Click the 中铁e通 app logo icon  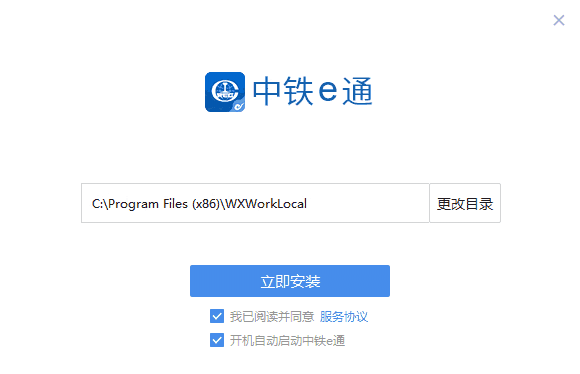pos(225,92)
